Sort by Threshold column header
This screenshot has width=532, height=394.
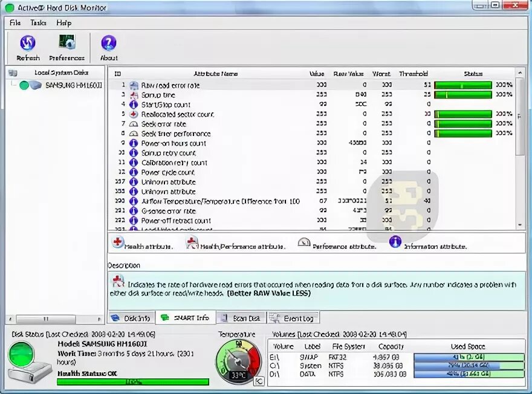pyautogui.click(x=414, y=74)
